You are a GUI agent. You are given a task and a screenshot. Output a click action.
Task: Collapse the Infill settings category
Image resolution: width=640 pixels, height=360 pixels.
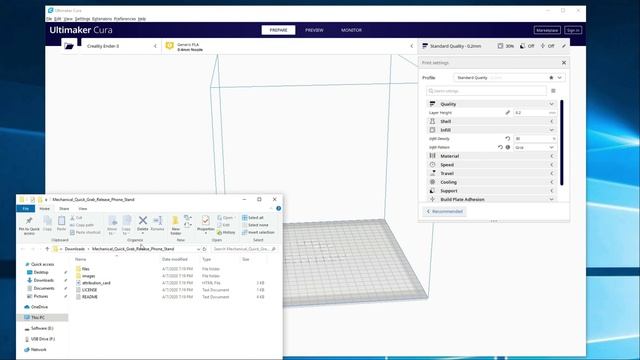click(552, 130)
